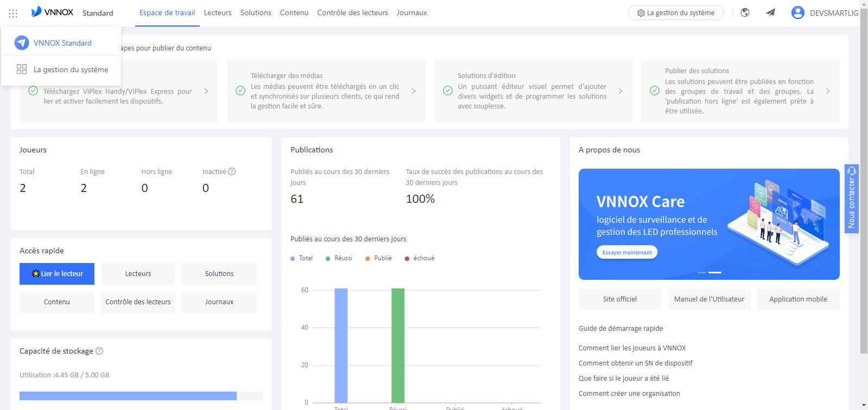This screenshot has height=410, width=868.
Task: Click the storage capacity help icon
Action: coord(99,351)
